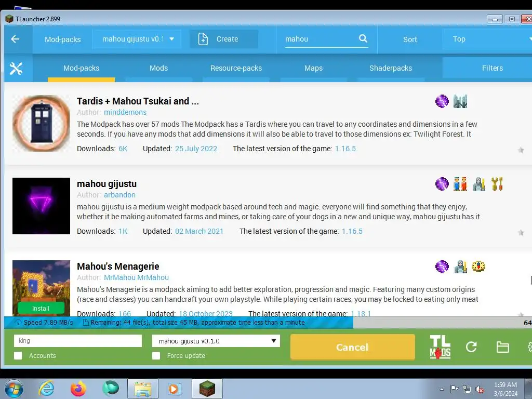532x399 pixels.
Task: Click the Windows Start orb
Action: pos(14,389)
